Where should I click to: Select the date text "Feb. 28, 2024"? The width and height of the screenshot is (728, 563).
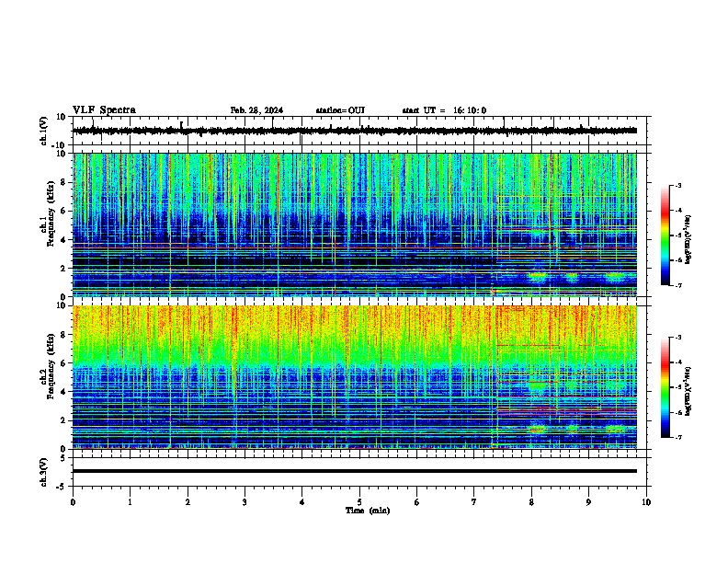coord(256,110)
